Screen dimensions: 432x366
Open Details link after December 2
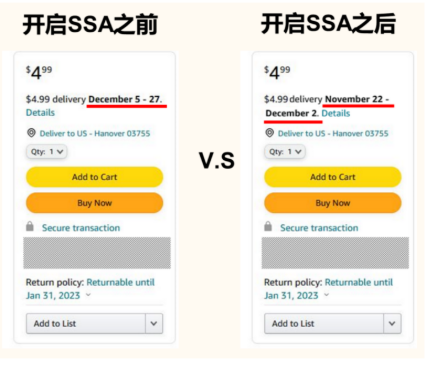point(336,113)
